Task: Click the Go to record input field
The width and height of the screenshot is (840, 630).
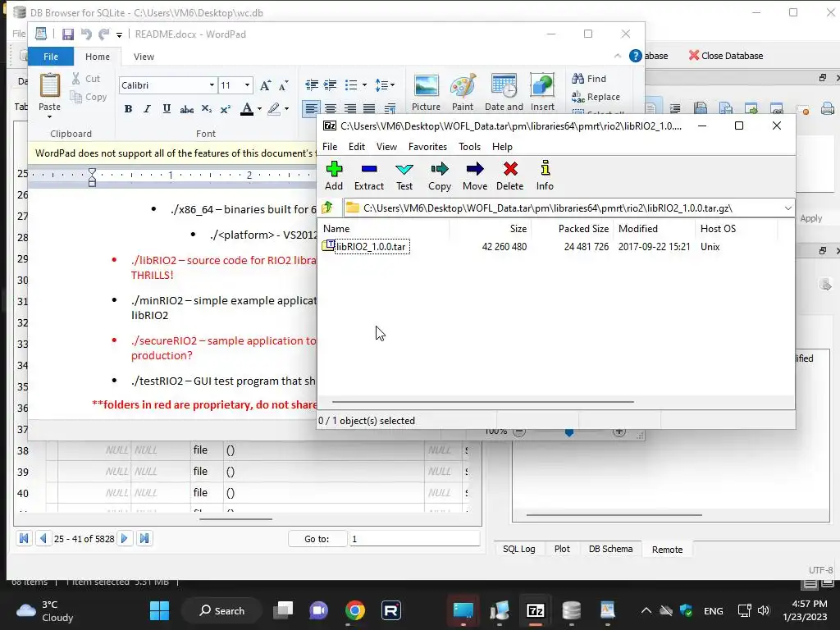Action: (x=414, y=539)
